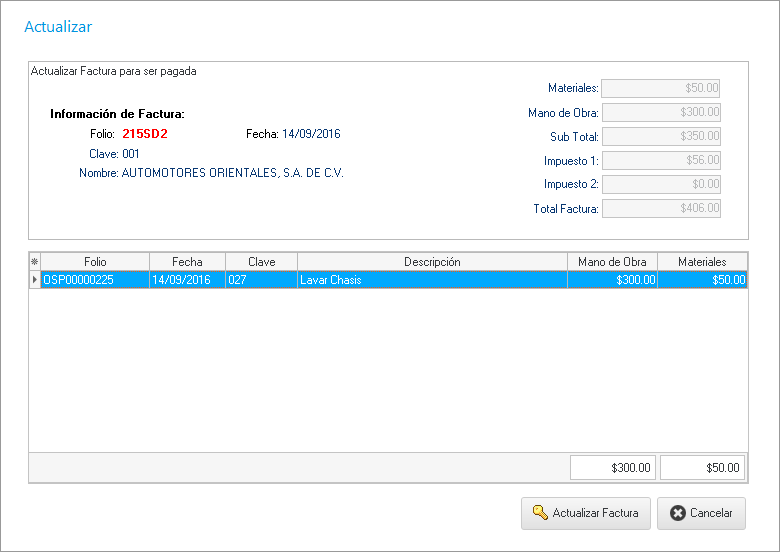Click the Impuesto 2 field showing $0.00
The image size is (780, 552).
[661, 184]
